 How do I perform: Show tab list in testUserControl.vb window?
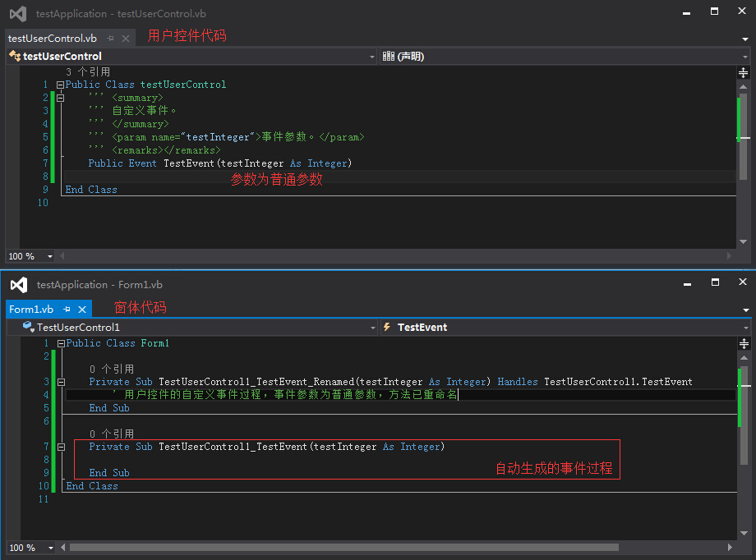point(745,39)
